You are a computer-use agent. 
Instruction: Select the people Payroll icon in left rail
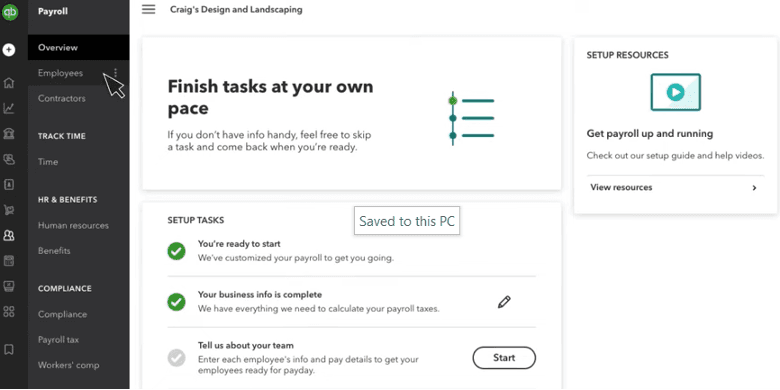coord(9,235)
